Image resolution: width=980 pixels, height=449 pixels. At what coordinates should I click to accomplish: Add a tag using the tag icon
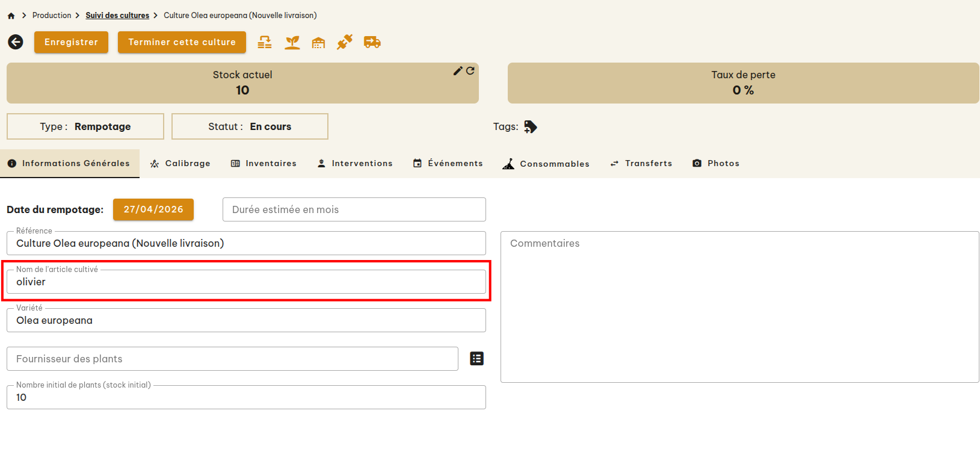point(530,126)
